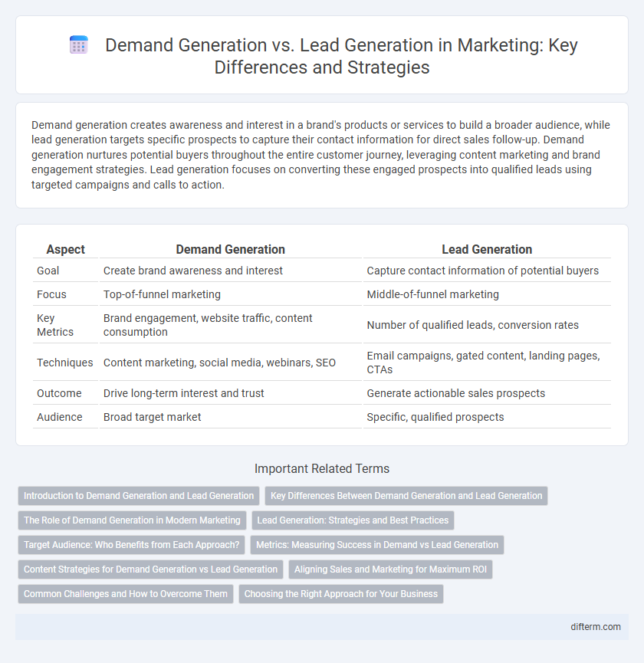
Task: Open 'Target Audience: Who Benefits from Each Approach?'
Action: 132,545
